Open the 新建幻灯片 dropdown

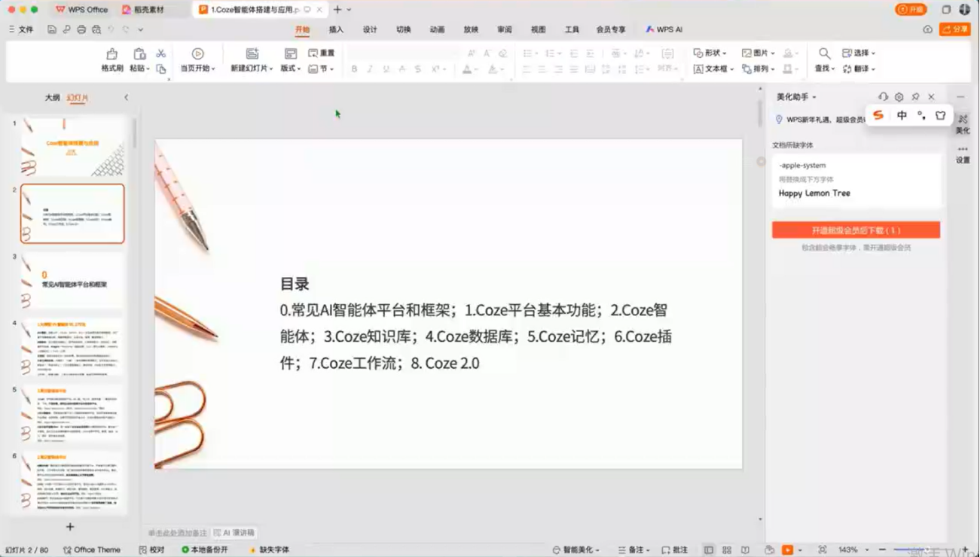252,68
